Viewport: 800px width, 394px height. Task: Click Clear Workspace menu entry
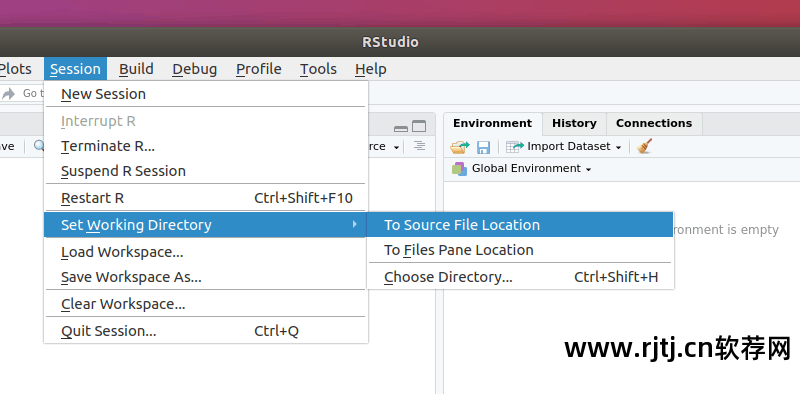click(x=205, y=304)
